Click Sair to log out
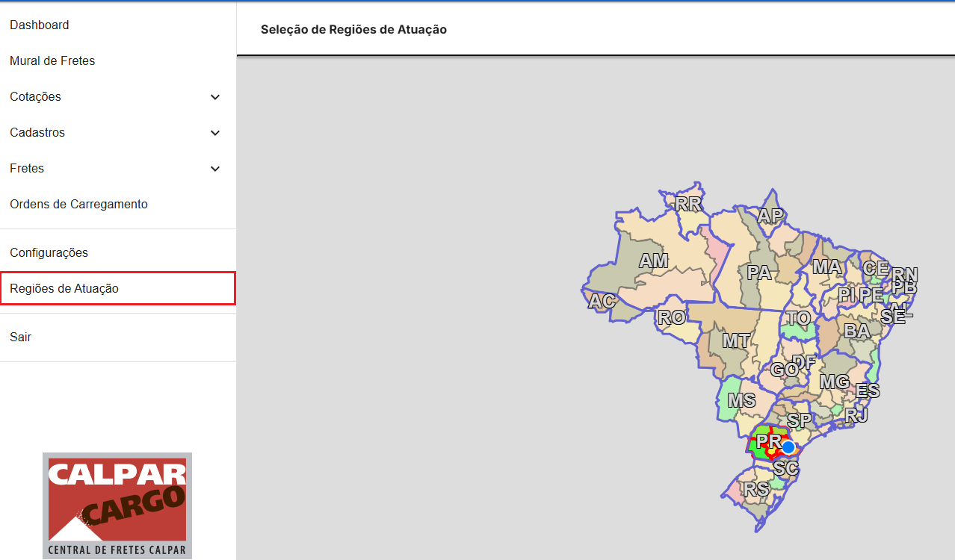Screen dimensions: 955x560 pyautogui.click(x=21, y=337)
